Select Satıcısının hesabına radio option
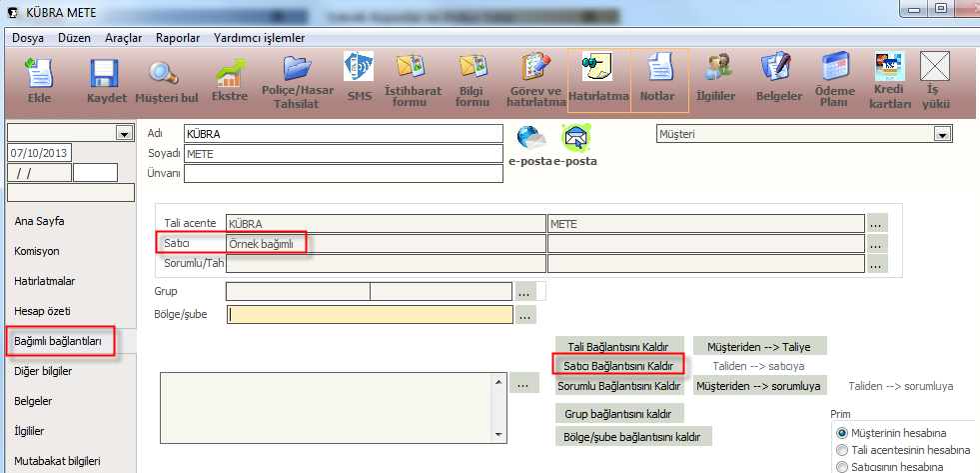 coord(841,467)
